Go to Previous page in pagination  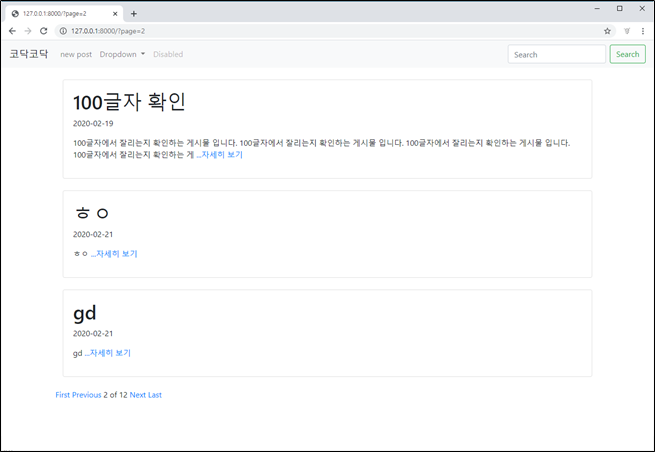pyautogui.click(x=86, y=395)
